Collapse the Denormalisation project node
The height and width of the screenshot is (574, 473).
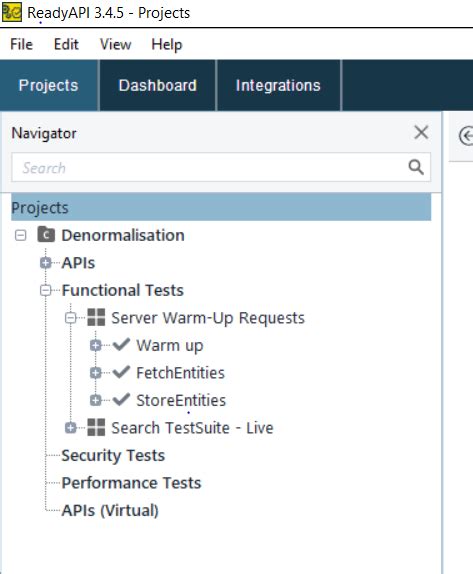[x=21, y=235]
